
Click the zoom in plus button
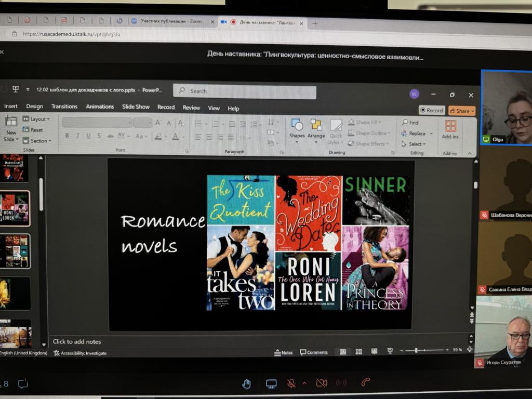click(447, 350)
